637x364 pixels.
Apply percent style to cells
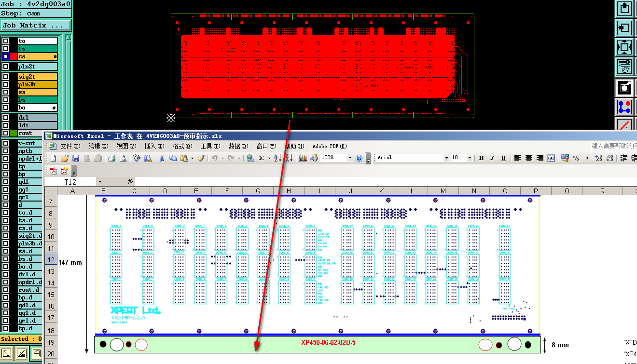[x=576, y=158]
